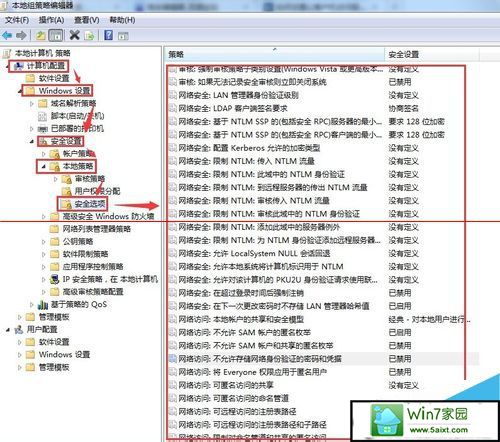Click the Back arrow toolbar icon
This screenshot has height=442, width=500.
pyautogui.click(x=7, y=35)
